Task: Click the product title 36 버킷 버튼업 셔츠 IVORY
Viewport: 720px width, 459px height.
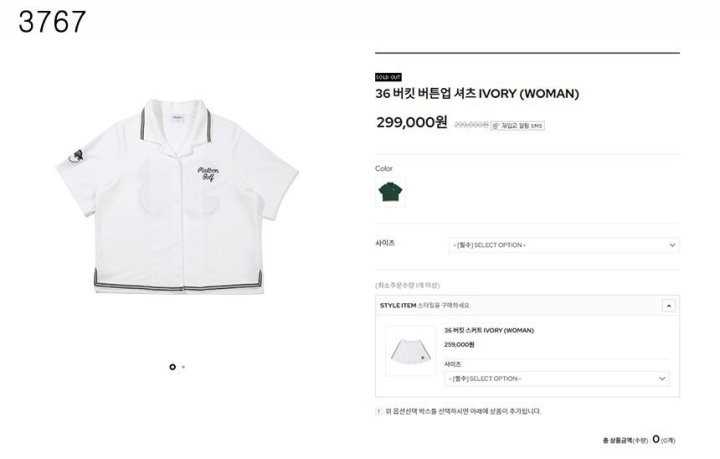Action: pos(477,94)
